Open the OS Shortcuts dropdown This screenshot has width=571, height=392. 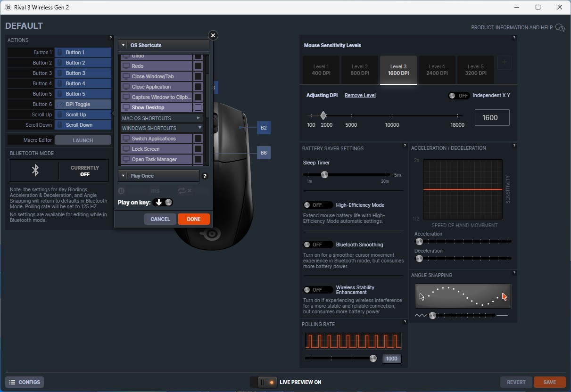tap(163, 45)
